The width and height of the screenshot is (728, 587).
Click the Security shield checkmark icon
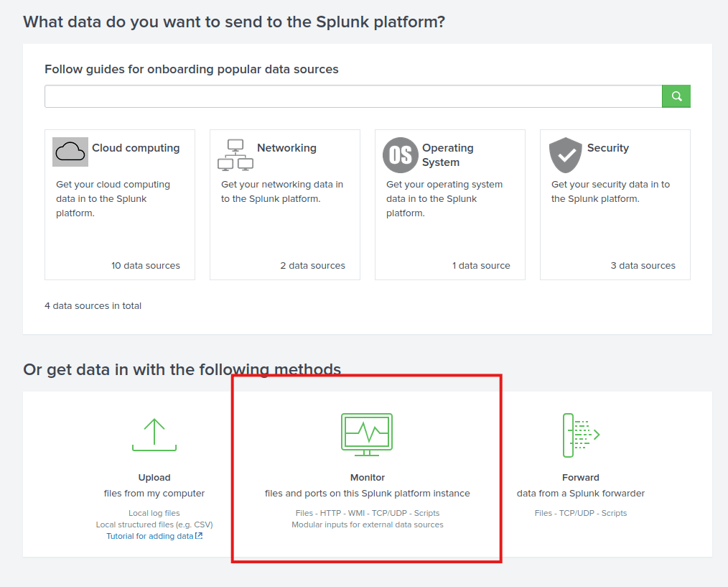pyautogui.click(x=566, y=155)
